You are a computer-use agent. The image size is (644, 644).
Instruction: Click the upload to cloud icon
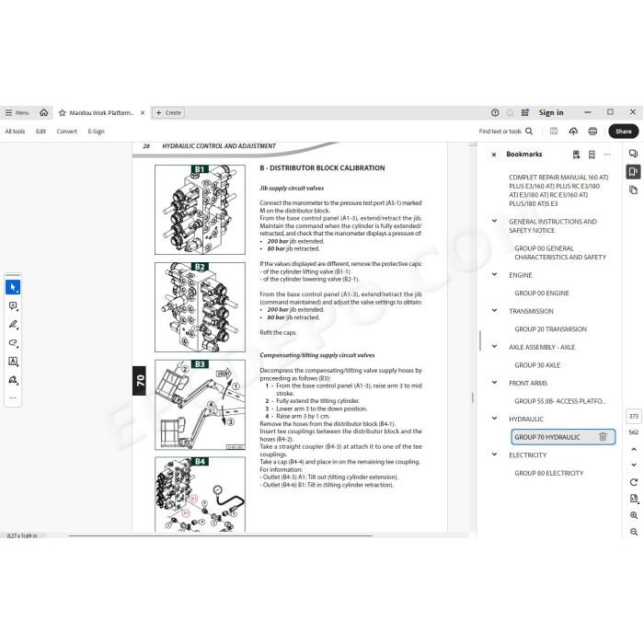(x=573, y=132)
